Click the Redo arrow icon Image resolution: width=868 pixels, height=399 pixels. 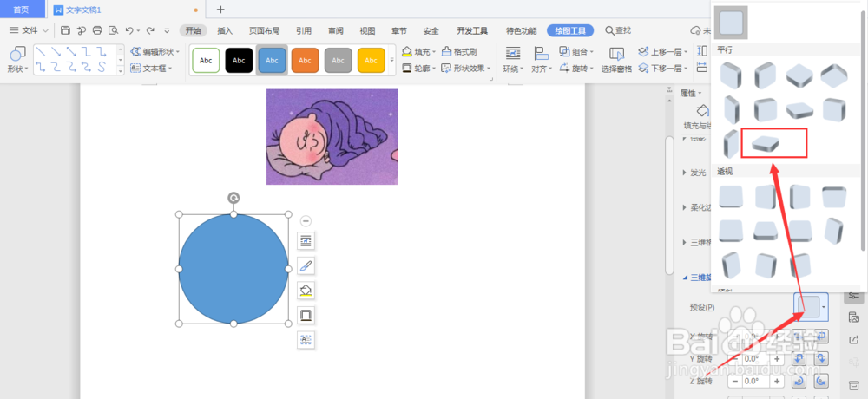(x=150, y=30)
